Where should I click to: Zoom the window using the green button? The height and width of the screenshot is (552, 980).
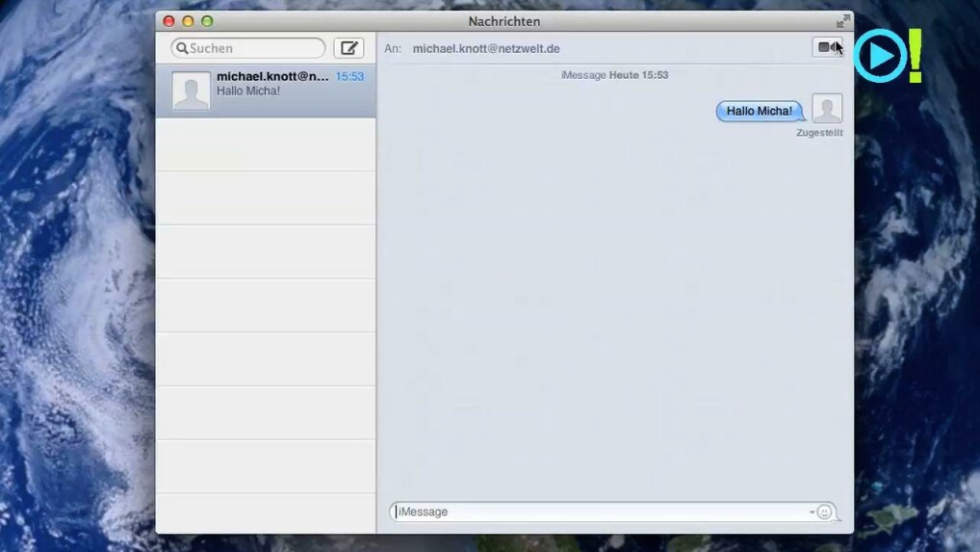[x=207, y=21]
